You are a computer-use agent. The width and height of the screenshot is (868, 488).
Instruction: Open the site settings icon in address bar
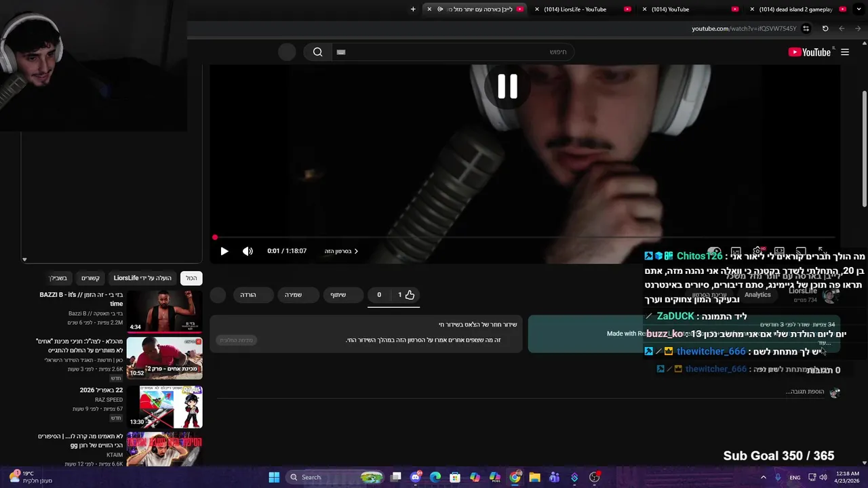coord(806,28)
